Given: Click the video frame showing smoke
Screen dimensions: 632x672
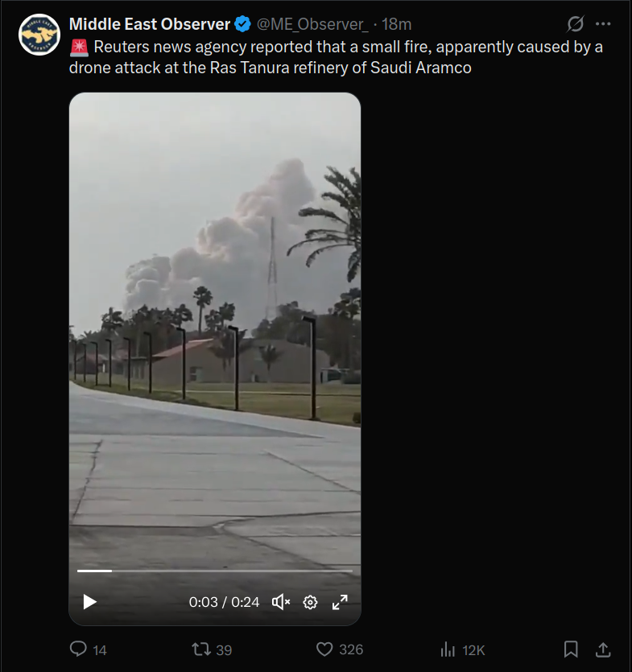Looking at the screenshot, I should pyautogui.click(x=215, y=326).
